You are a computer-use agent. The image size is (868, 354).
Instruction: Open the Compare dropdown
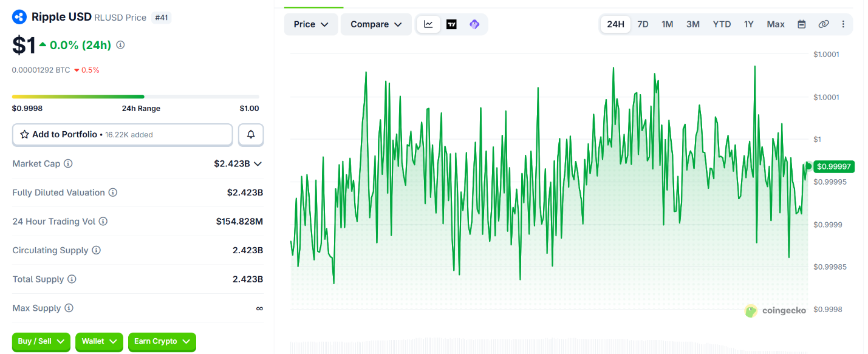point(376,24)
